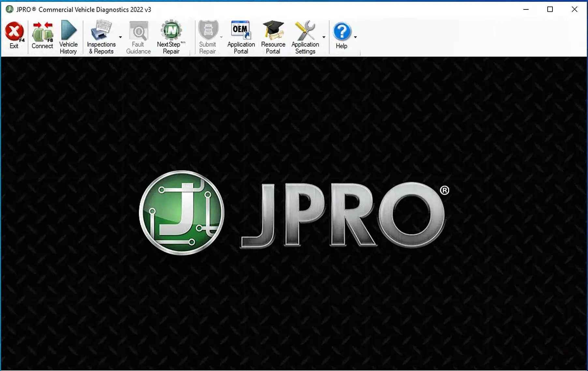588x371 pixels.
Task: Expand Application Settings dropdown arrow
Action: click(x=324, y=37)
